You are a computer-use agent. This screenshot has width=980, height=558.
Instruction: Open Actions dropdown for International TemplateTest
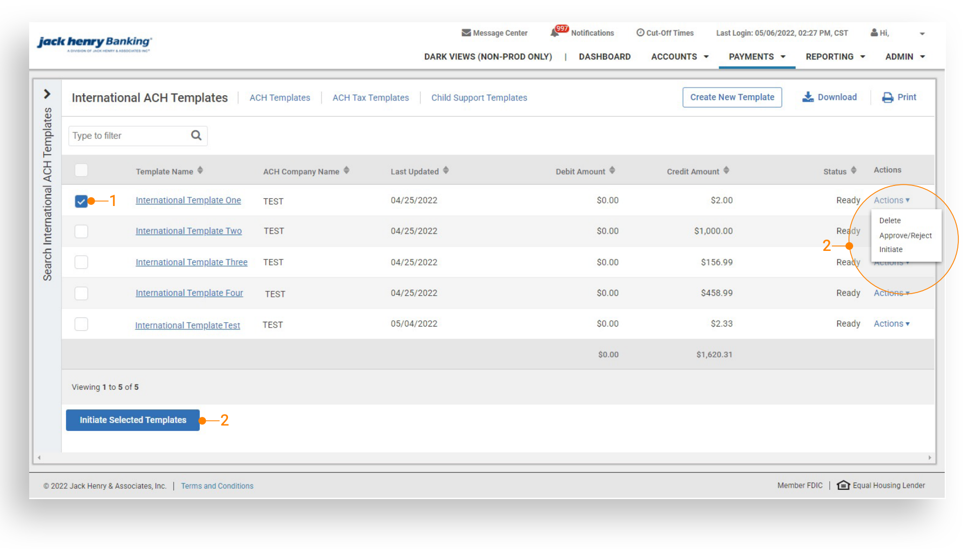pyautogui.click(x=891, y=324)
